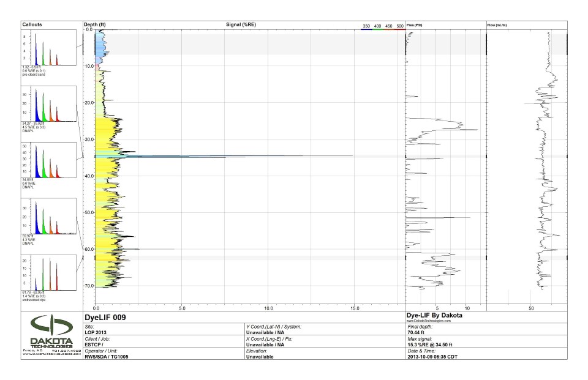This screenshot has width=588, height=380.
Task: Open the pre-cleared sand callout thumbnail
Action: tap(48, 48)
